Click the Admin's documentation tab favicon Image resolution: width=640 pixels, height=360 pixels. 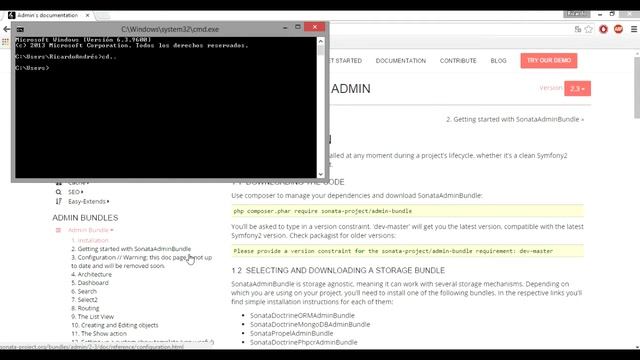pos(11,15)
